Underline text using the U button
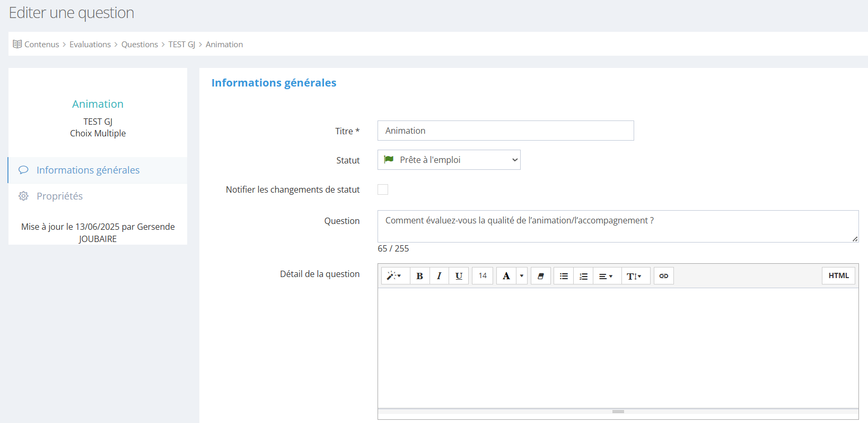This screenshot has width=868, height=423. click(x=459, y=276)
